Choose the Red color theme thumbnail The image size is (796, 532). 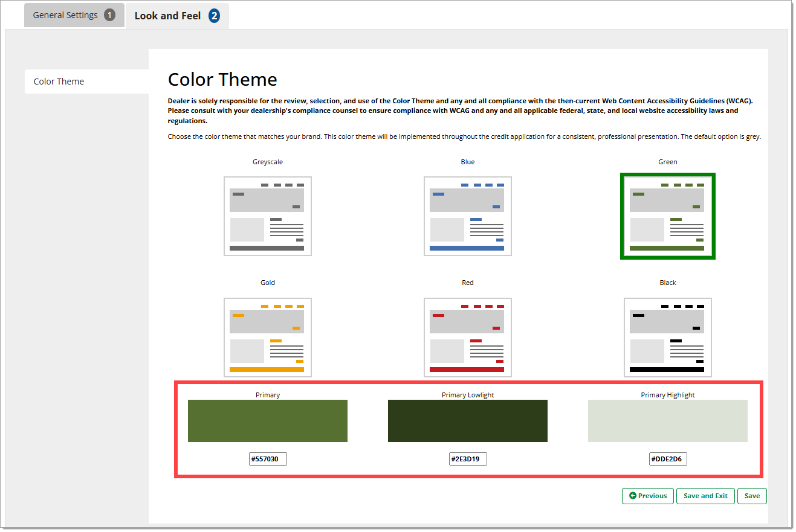467,337
